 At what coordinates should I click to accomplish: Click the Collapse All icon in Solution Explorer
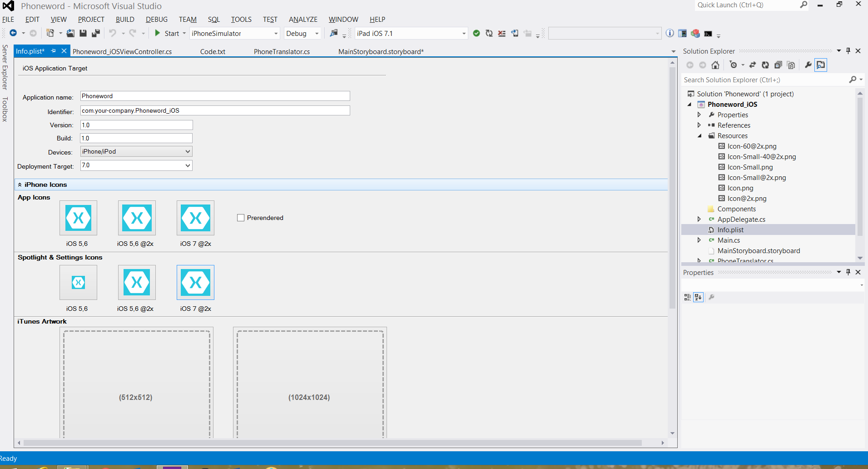click(778, 65)
